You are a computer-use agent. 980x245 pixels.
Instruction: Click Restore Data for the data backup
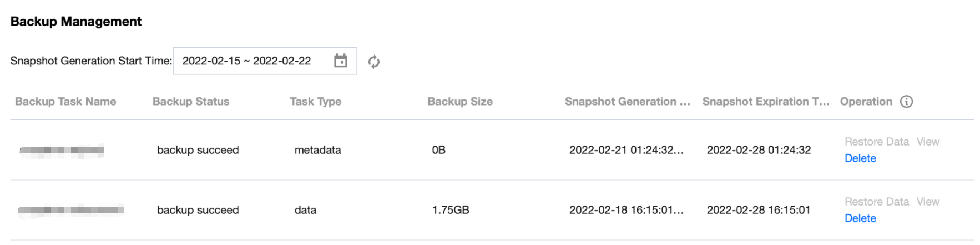pyautogui.click(x=876, y=202)
